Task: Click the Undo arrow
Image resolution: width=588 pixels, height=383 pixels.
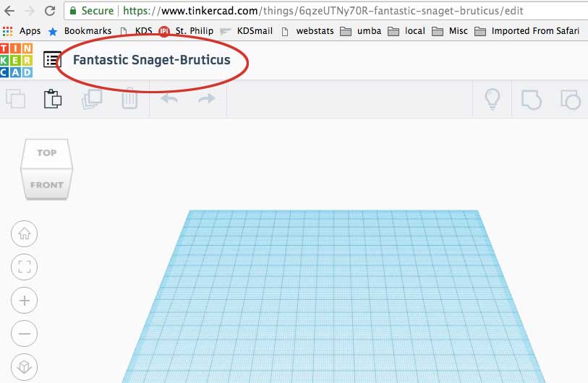Action: point(169,98)
